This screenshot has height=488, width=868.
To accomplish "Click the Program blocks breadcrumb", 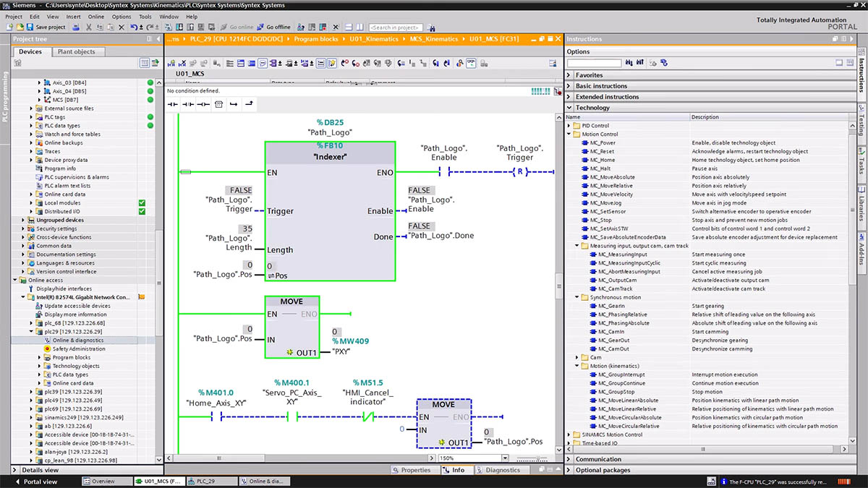I will click(x=315, y=39).
